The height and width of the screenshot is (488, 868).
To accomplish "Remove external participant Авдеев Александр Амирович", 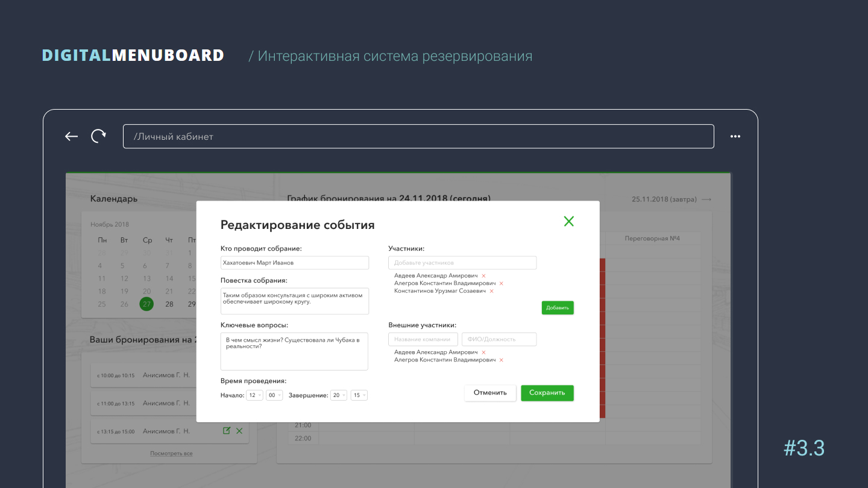I will (x=483, y=352).
